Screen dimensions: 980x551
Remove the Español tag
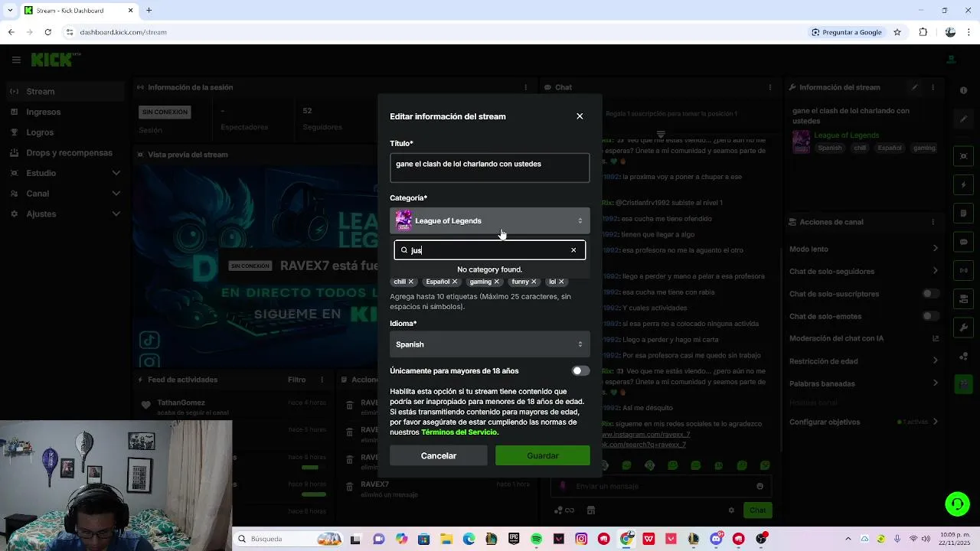(455, 282)
